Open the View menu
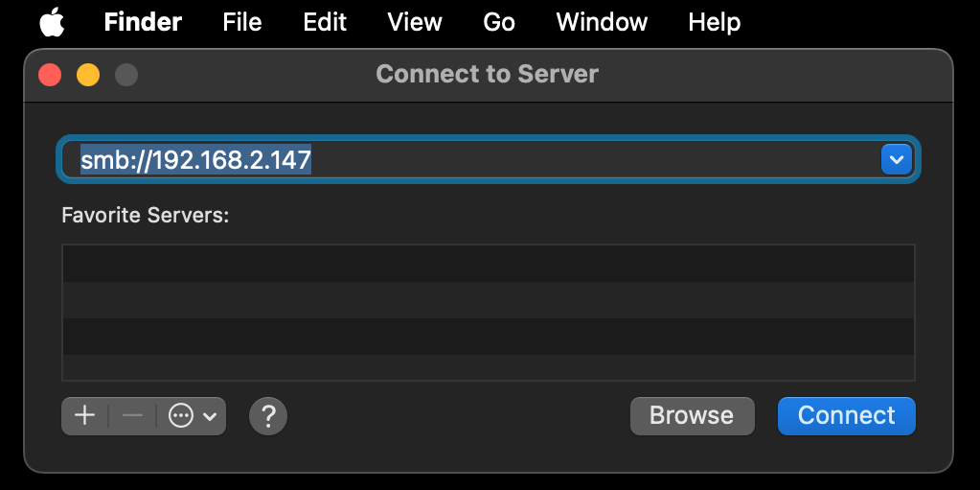The height and width of the screenshot is (490, 980). [x=415, y=22]
